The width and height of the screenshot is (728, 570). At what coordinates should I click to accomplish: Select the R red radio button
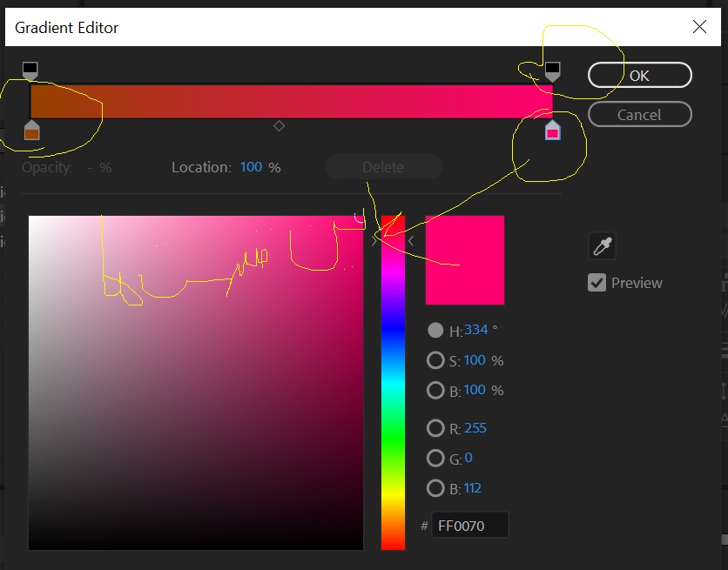(435, 428)
